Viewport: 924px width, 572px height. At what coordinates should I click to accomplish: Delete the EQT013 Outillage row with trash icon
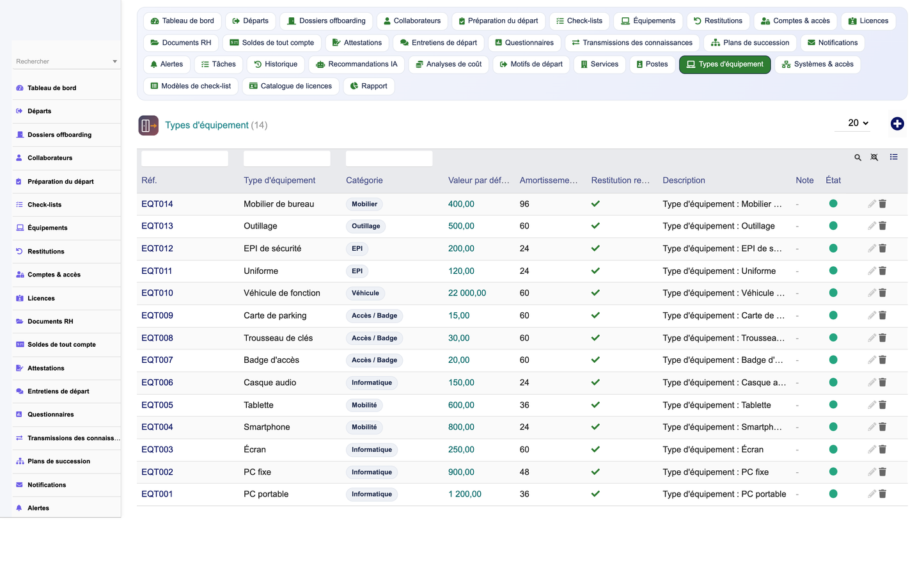[882, 226]
